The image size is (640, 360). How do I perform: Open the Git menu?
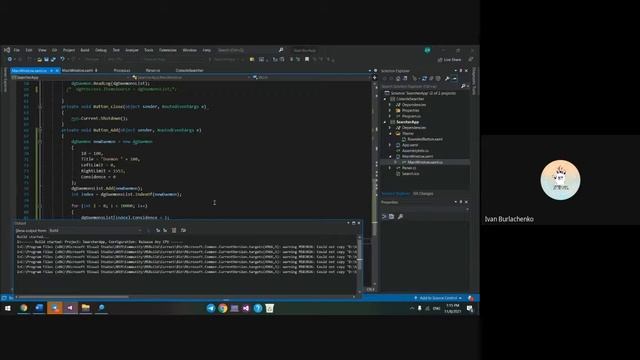click(54, 50)
